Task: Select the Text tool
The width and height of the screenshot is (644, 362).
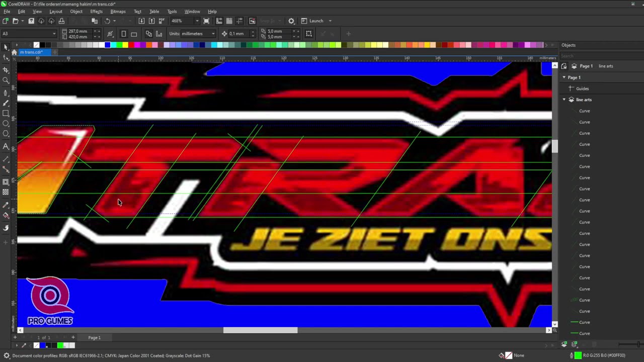Action: coord(6,146)
